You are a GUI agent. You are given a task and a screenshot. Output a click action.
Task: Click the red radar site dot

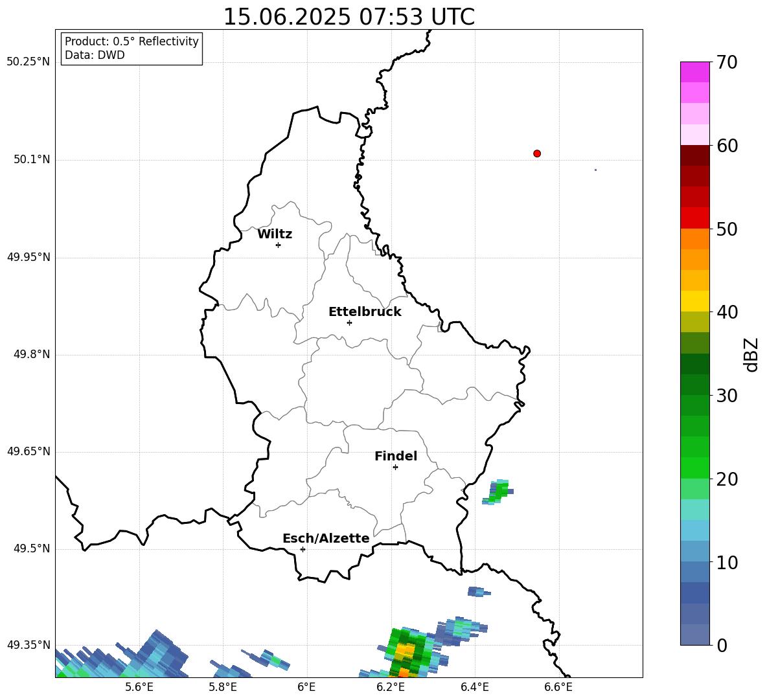click(x=537, y=153)
